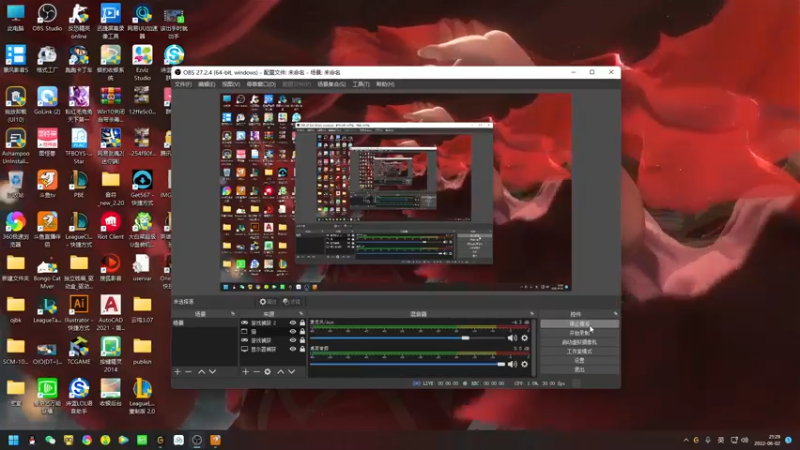Select the 场景 item in Scenes list
Screen dimensions: 800x450
point(205,323)
